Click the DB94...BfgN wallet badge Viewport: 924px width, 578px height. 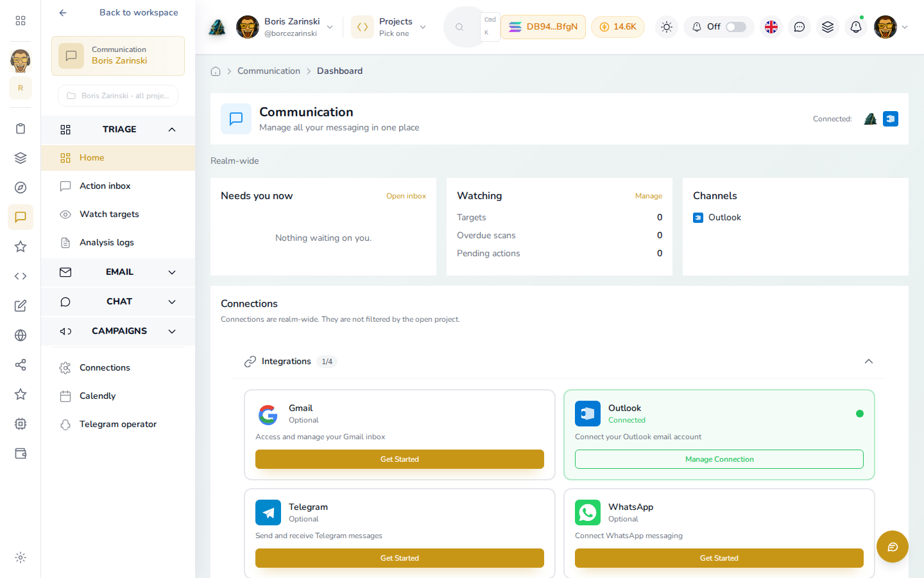(543, 27)
